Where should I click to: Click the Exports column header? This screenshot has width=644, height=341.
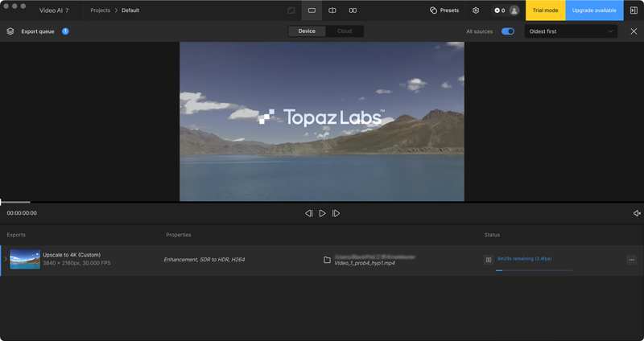point(16,235)
